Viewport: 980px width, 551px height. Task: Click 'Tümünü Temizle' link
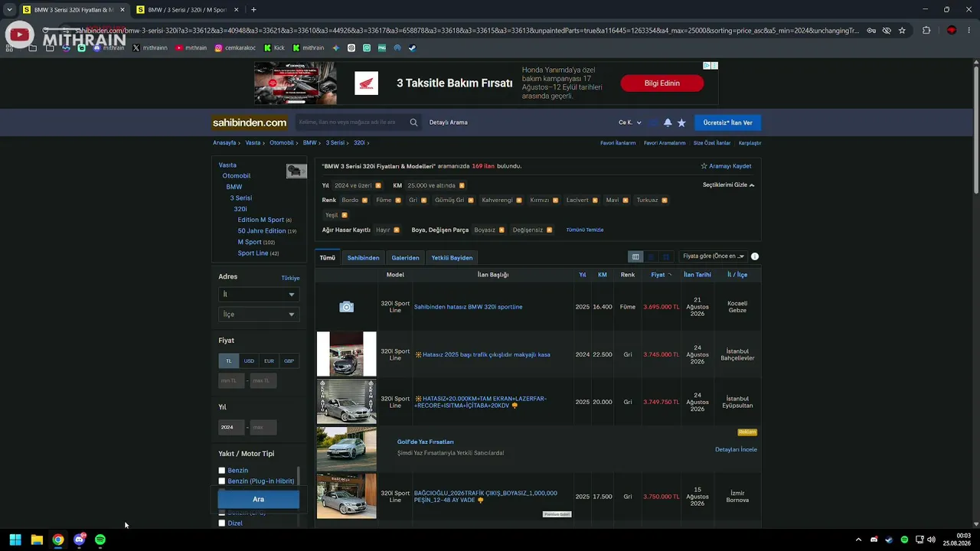point(585,230)
